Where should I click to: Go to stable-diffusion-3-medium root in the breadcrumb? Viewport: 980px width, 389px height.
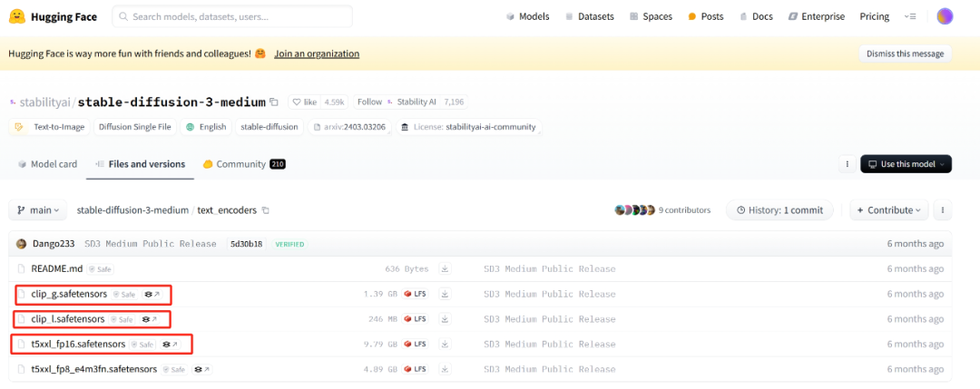[132, 210]
